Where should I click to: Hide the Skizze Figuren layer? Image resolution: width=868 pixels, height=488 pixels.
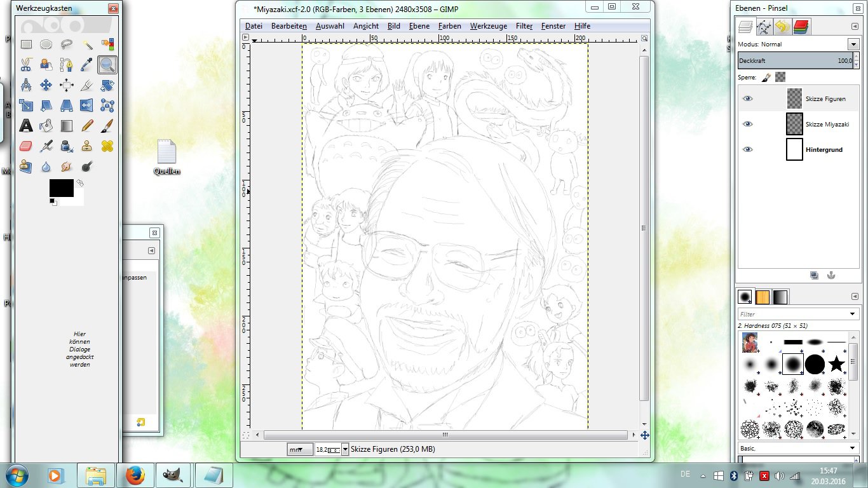(x=748, y=98)
